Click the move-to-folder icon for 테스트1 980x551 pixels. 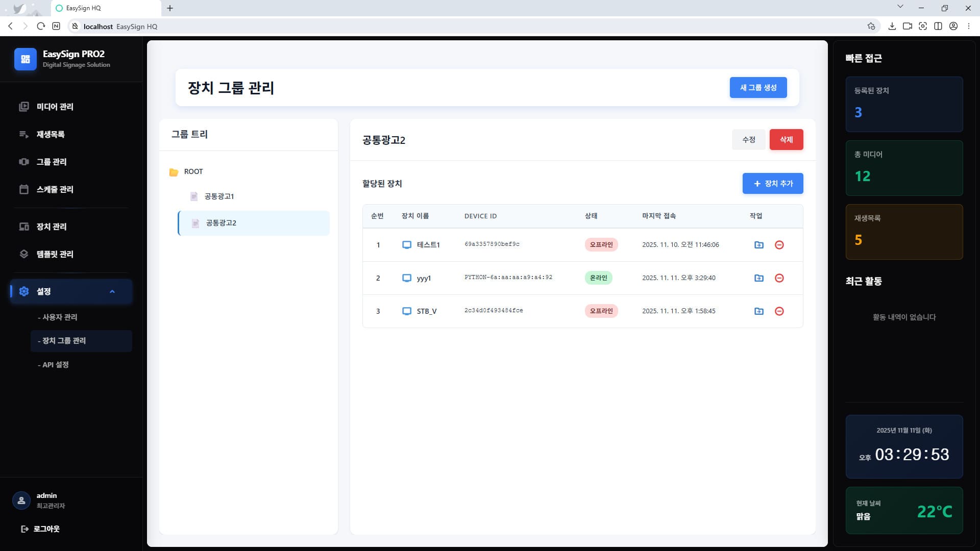coord(759,245)
